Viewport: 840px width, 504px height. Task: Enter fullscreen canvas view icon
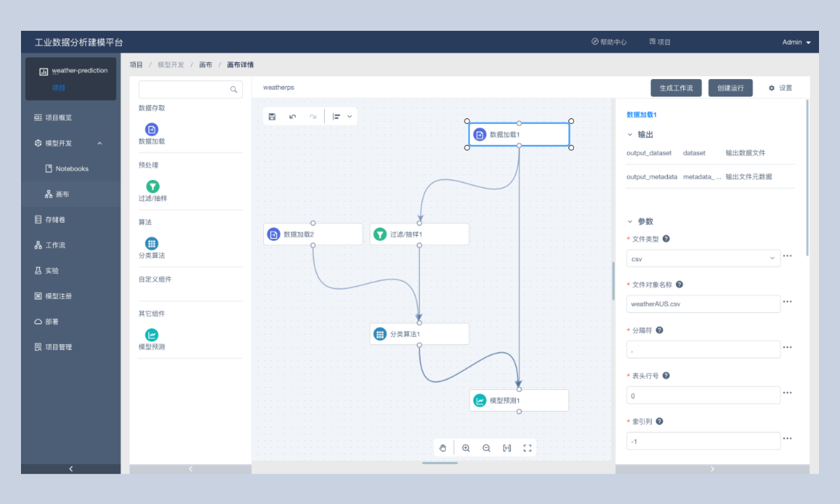point(527,448)
